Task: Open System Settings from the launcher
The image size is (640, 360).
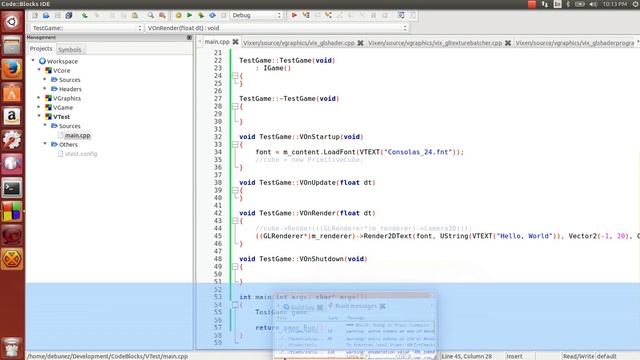Action: [x=12, y=140]
